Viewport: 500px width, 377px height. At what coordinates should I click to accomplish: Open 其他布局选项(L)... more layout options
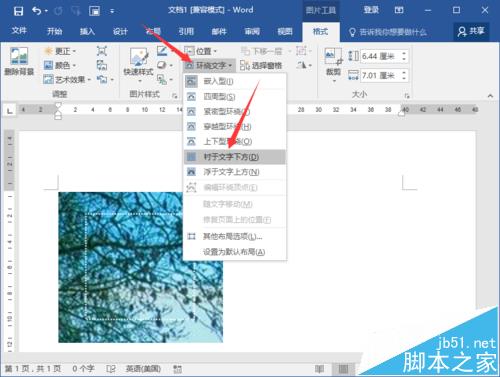(235, 236)
